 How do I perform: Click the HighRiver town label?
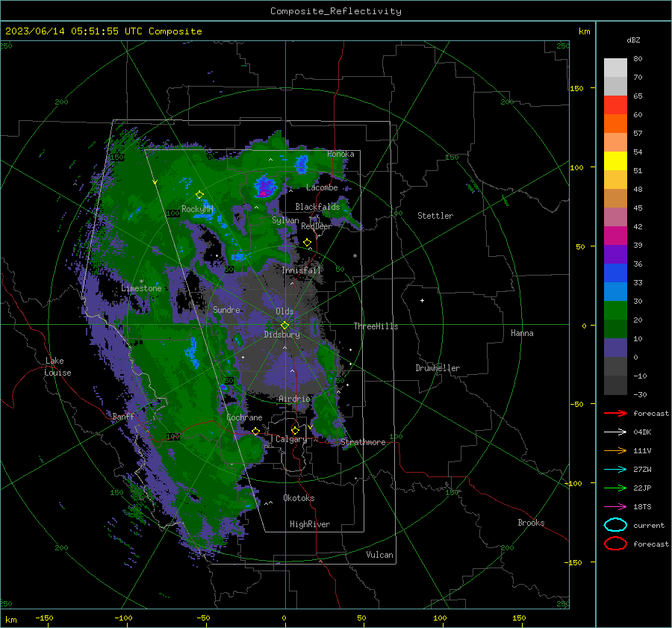pos(310,524)
